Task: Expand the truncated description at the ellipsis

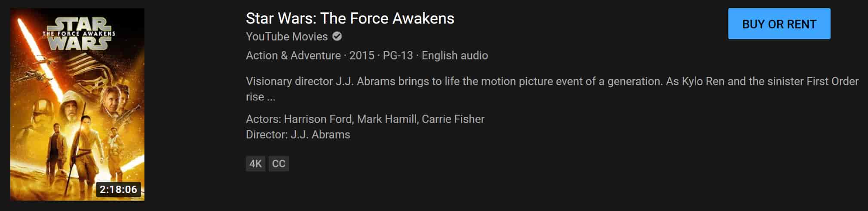Action: [x=271, y=97]
